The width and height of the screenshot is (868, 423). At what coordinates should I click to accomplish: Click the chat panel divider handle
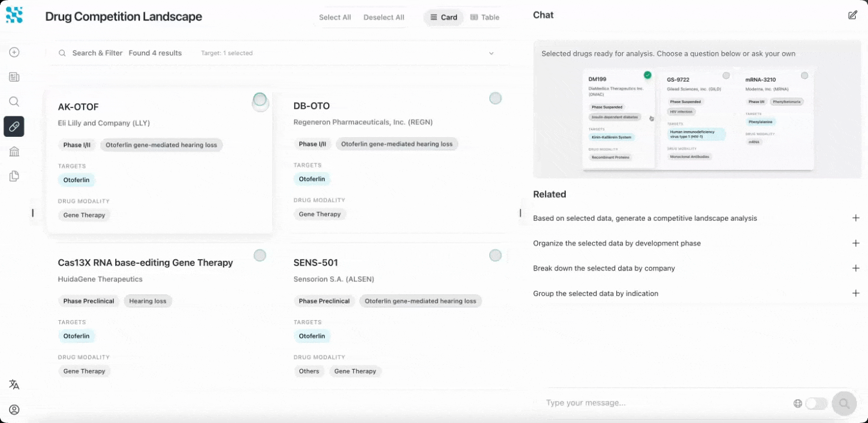[x=520, y=213]
